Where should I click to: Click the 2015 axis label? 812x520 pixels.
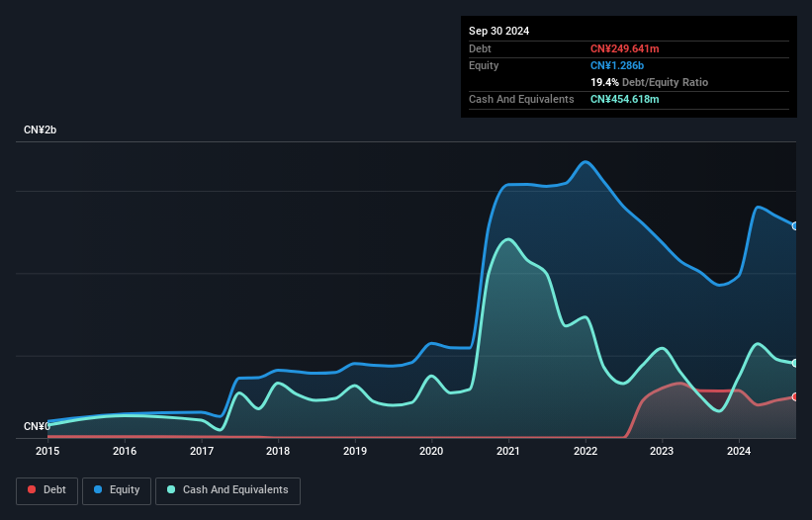coord(47,451)
